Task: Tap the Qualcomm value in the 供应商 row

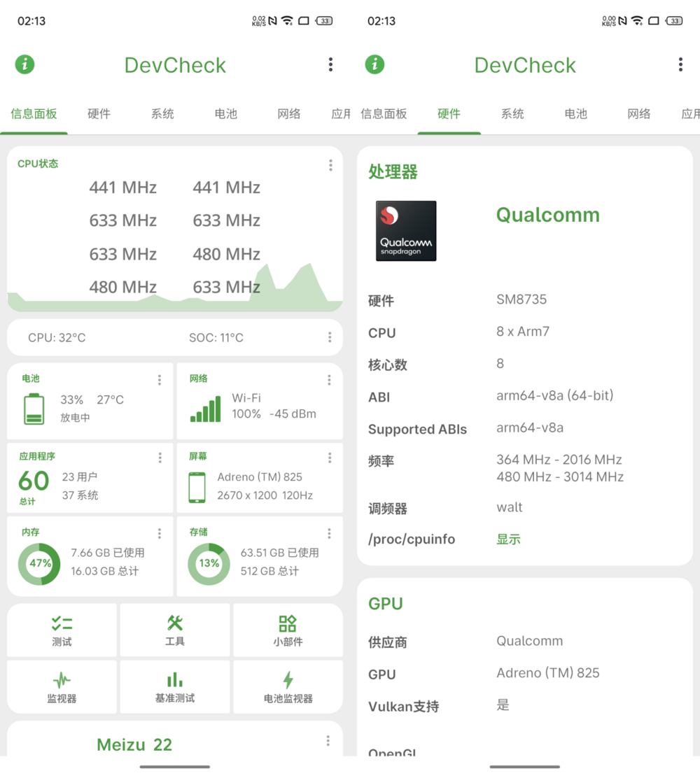Action: tap(530, 641)
